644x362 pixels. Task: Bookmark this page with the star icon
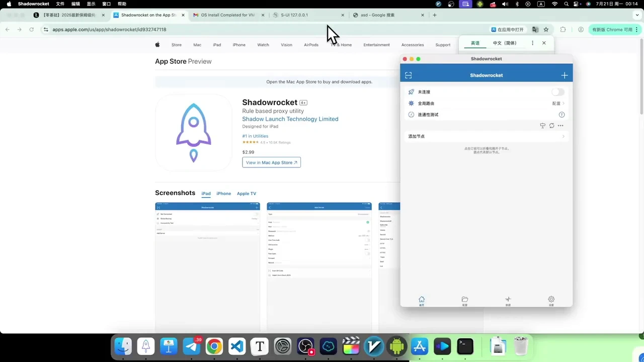tap(546, 30)
